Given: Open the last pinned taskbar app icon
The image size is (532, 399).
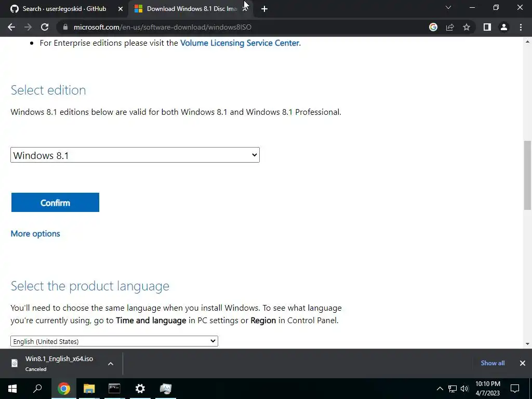Looking at the screenshot, I should pyautogui.click(x=166, y=389).
